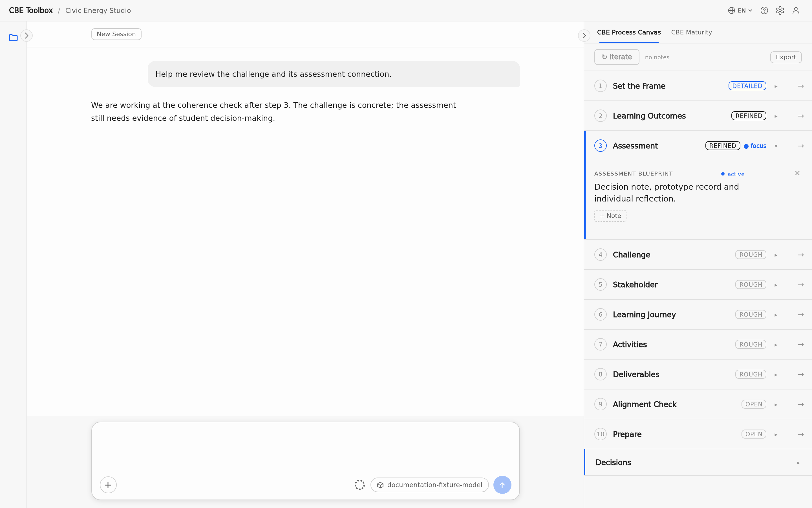Expand the Decisions section
Viewport: 812px width, 508px height.
pos(798,463)
